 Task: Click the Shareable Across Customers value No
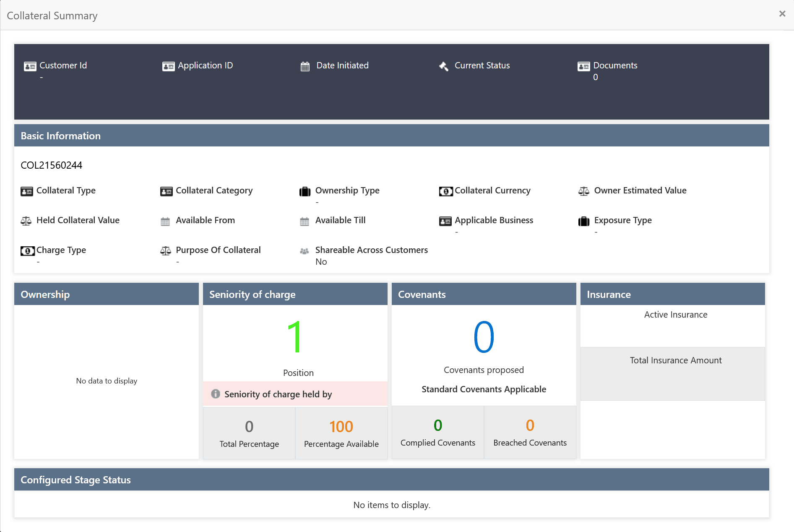coord(321,262)
